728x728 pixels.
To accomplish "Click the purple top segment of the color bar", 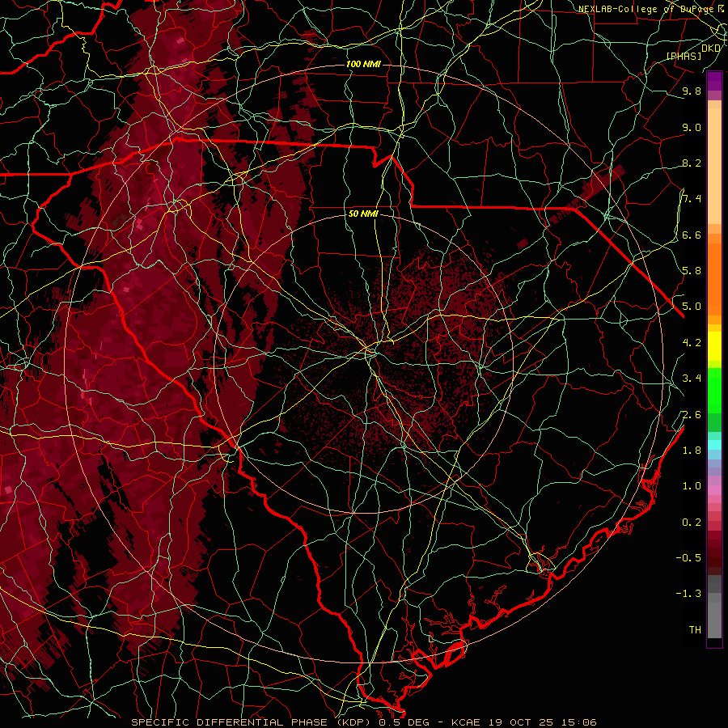I will (x=714, y=81).
